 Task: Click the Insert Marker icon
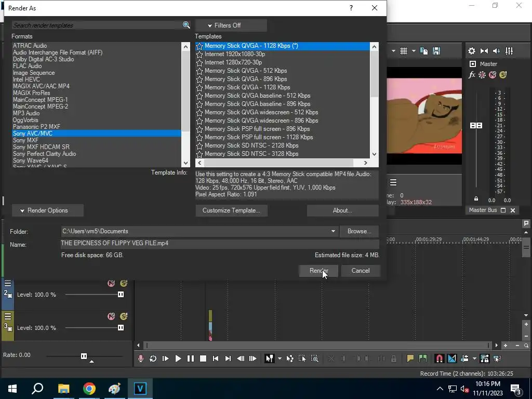coord(410,358)
